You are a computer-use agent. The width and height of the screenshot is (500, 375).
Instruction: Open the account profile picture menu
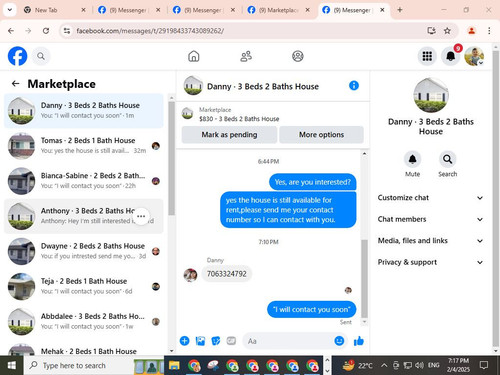click(x=474, y=56)
